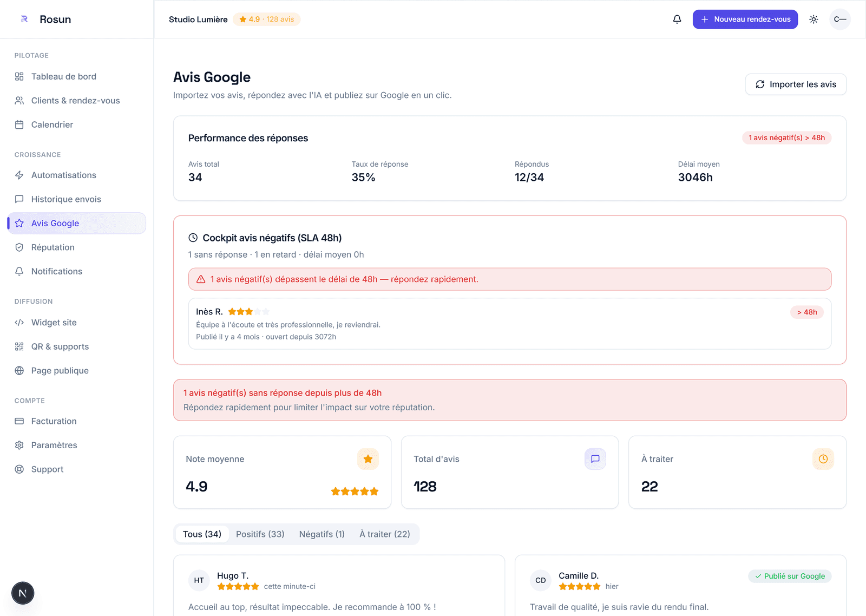Viewport: 866px width, 616px height.
Task: Click the five-star rating on Note moyenne
Action: [x=355, y=492]
